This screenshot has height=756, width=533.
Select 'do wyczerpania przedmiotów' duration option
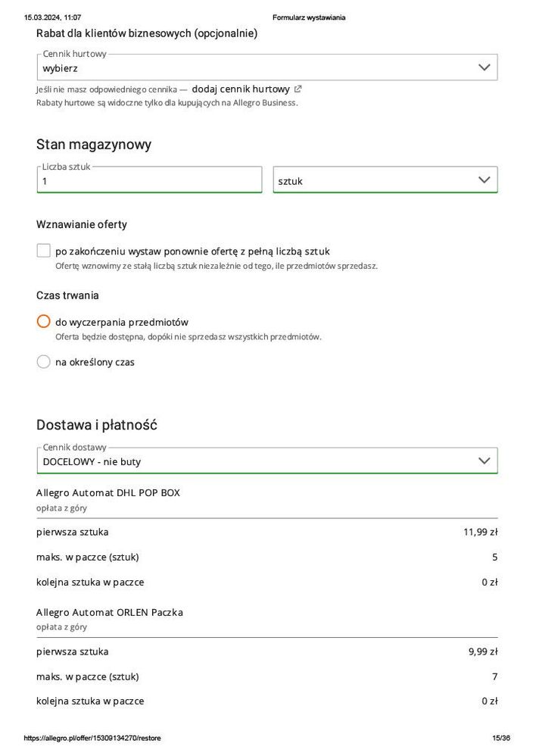point(44,321)
